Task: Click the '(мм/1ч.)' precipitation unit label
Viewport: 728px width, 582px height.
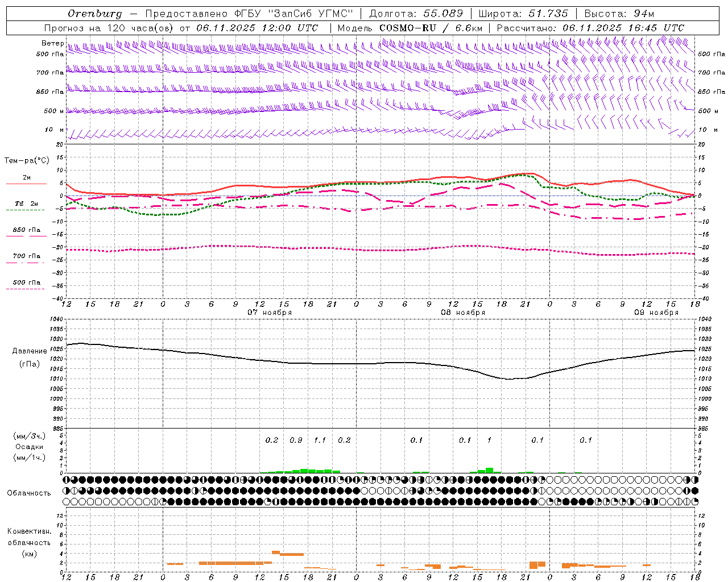Action: point(30,458)
